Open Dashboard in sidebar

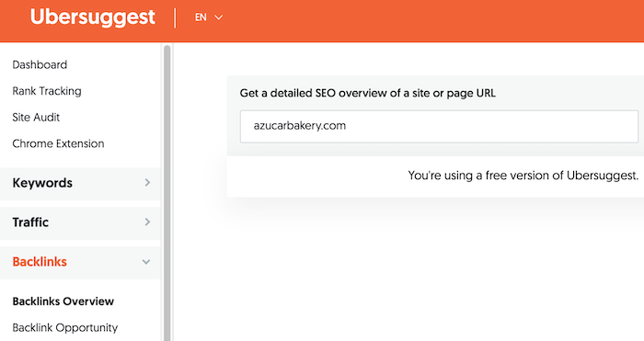(40, 65)
